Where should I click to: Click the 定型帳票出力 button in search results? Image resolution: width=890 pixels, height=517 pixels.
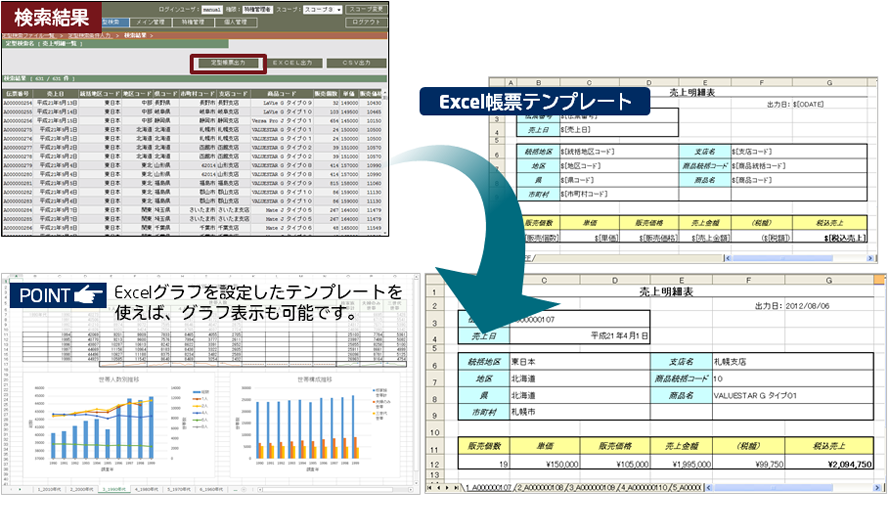point(228,63)
